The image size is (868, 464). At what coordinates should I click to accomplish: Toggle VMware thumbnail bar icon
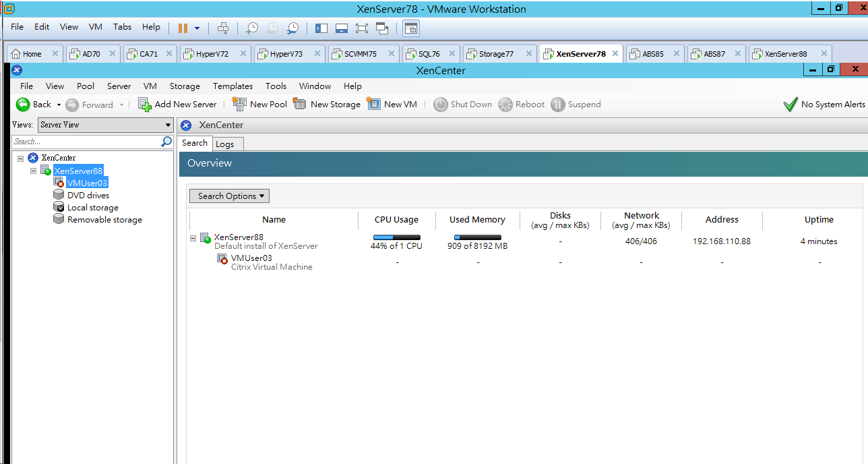(x=342, y=28)
